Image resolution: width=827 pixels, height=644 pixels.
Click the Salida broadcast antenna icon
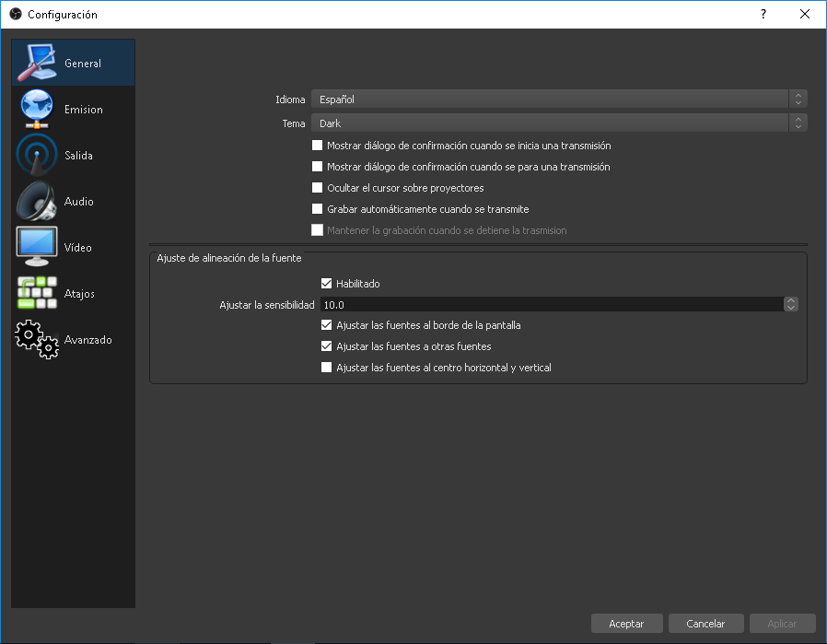pos(37,155)
